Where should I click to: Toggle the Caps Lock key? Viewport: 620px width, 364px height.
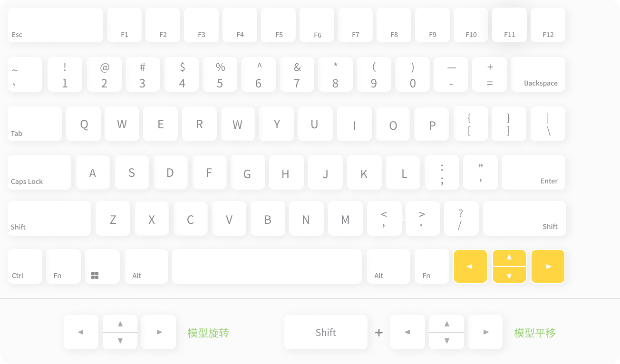(39, 172)
